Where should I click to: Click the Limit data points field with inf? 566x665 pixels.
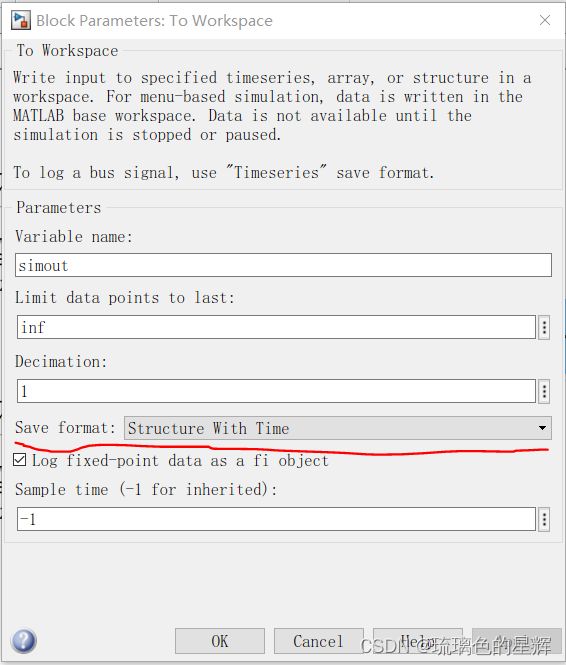[x=276, y=327]
